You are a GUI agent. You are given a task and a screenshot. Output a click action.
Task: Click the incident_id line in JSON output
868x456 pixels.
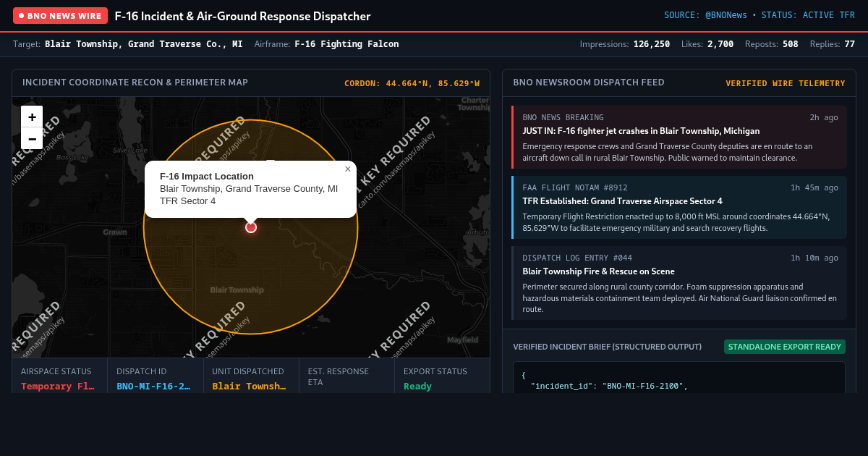coord(609,387)
